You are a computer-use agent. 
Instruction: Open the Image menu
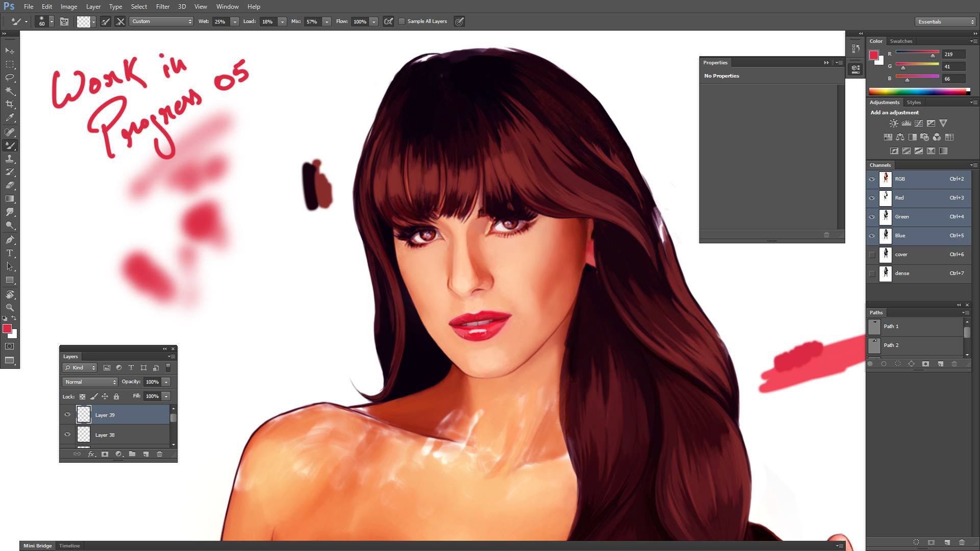pos(68,7)
